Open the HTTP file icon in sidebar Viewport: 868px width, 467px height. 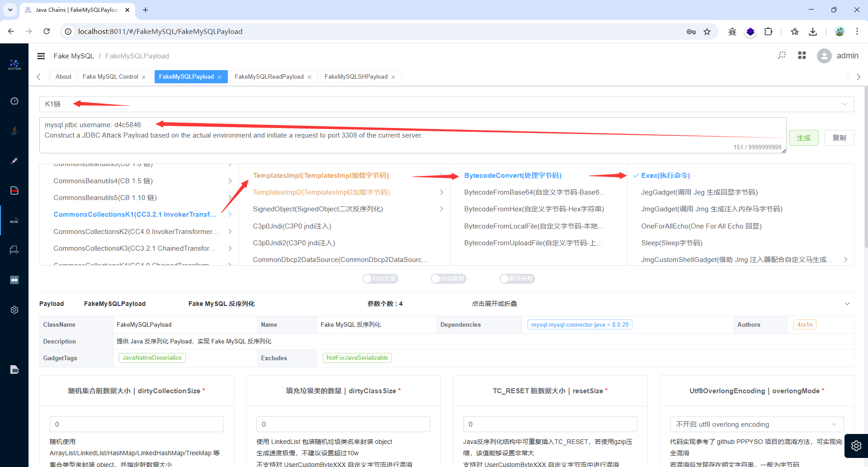pos(14,250)
